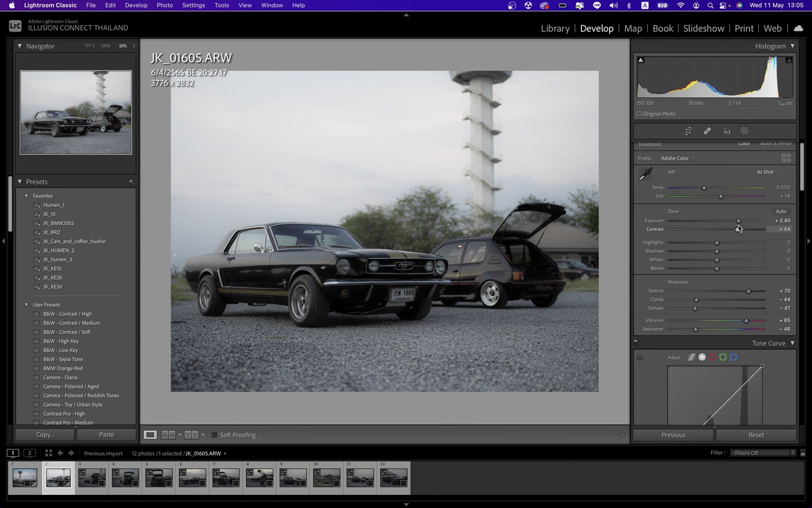Image resolution: width=812 pixels, height=508 pixels.
Task: Switch to the Map module
Action: click(633, 28)
